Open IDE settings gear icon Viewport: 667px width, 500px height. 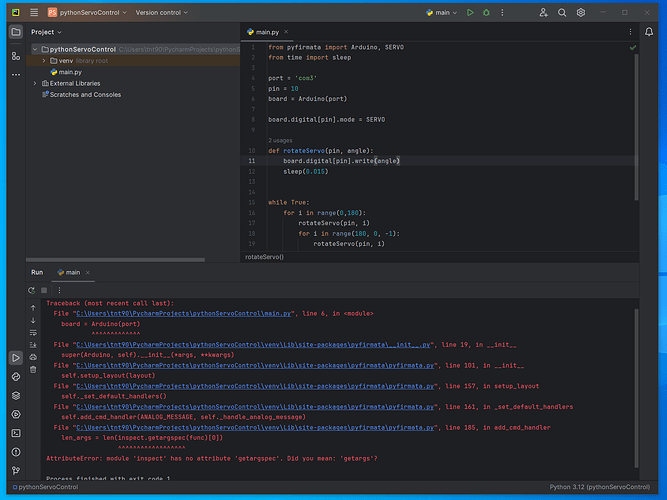tap(581, 13)
